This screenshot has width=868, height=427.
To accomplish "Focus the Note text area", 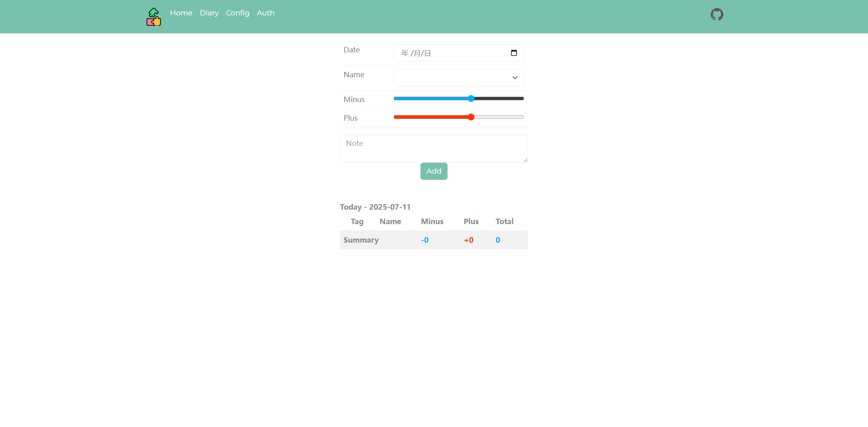I will (434, 149).
